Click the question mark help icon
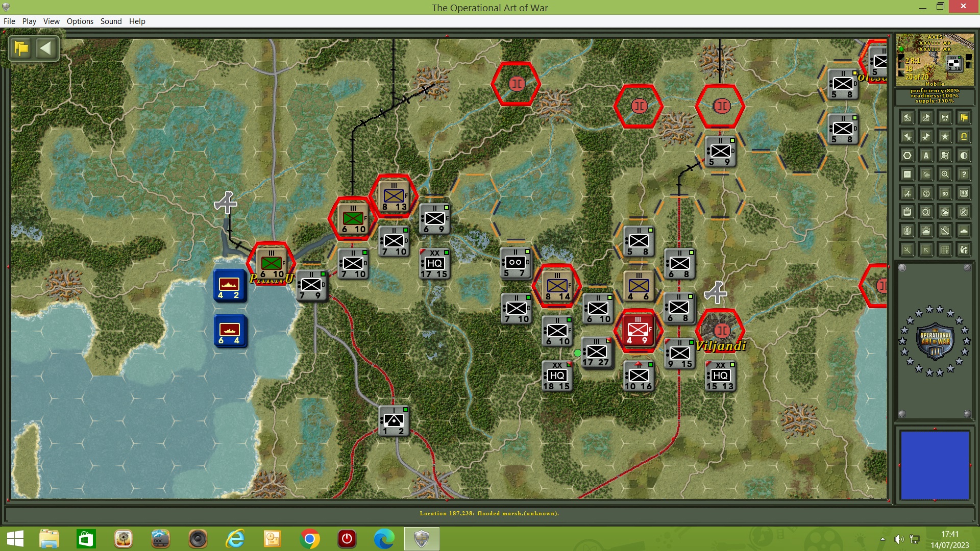This screenshot has width=980, height=551. (x=964, y=173)
